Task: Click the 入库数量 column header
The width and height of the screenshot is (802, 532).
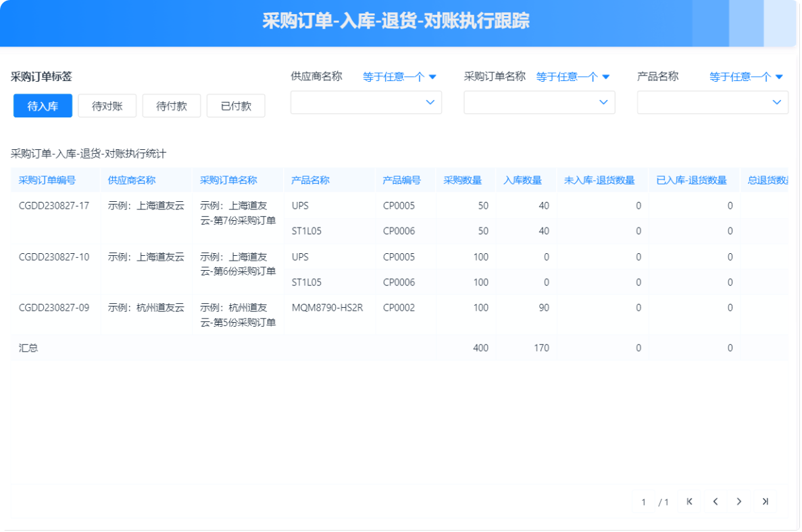Action: (x=522, y=180)
